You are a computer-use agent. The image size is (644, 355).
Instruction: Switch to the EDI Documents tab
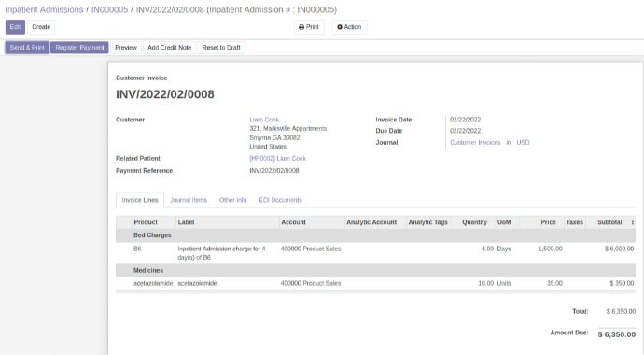[x=281, y=200]
